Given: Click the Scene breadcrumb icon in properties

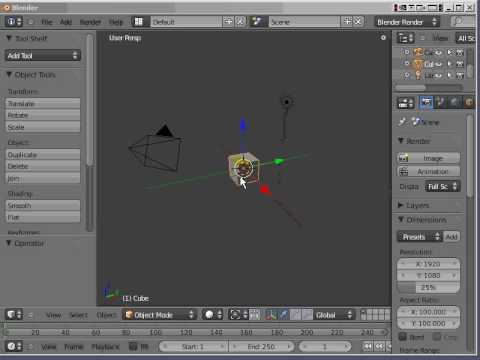Looking at the screenshot, I should click(x=415, y=122).
